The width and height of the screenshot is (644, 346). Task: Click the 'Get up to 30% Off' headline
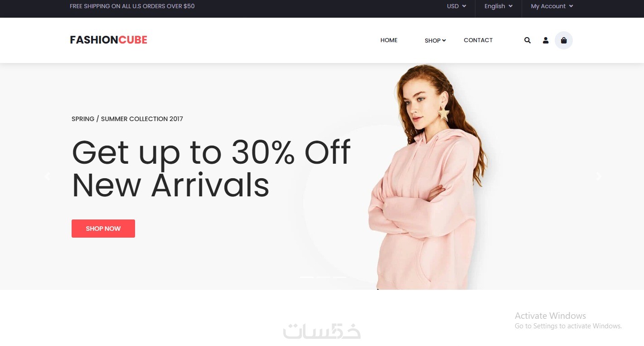[211, 152]
